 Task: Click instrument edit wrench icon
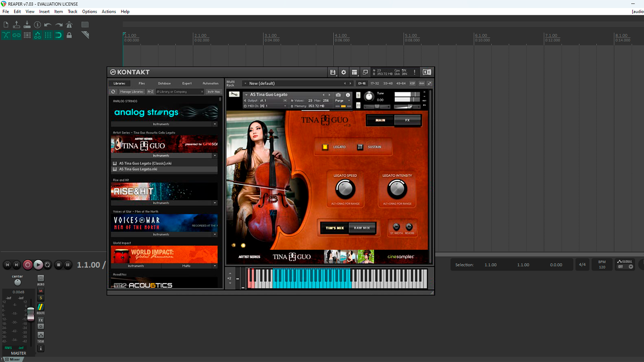[234, 94]
